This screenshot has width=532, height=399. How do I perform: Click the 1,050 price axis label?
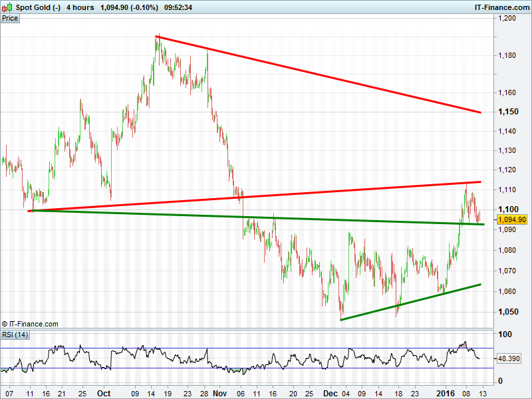(x=509, y=312)
